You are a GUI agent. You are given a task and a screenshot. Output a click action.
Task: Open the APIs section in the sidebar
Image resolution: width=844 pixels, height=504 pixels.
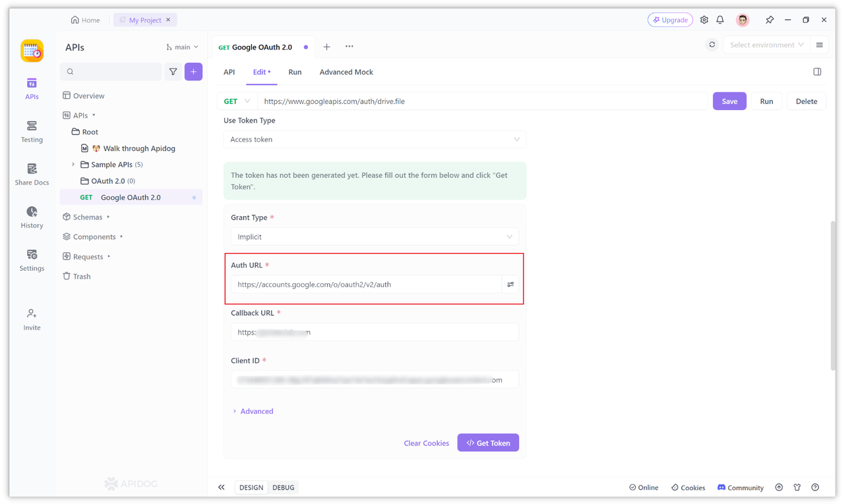[32, 89]
